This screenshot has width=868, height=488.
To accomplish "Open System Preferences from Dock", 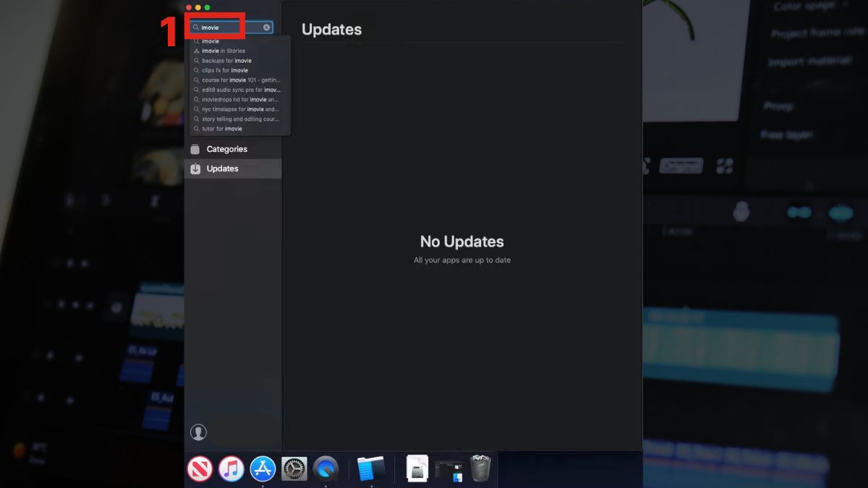I will 294,469.
